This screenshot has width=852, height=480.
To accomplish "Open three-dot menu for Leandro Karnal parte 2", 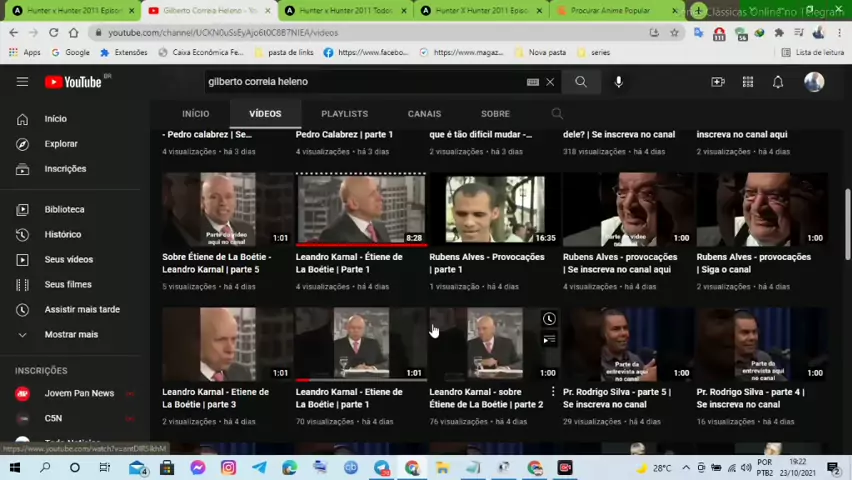I will click(553, 392).
